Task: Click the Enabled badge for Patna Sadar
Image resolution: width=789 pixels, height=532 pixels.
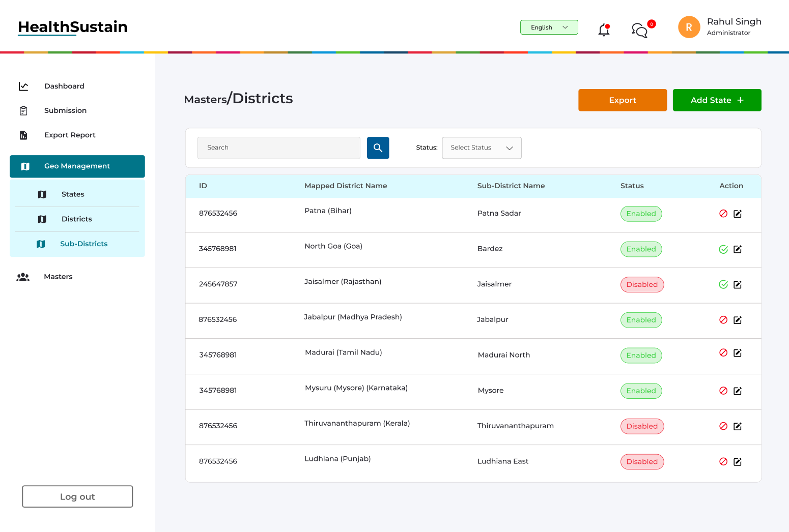Action: [x=641, y=214]
